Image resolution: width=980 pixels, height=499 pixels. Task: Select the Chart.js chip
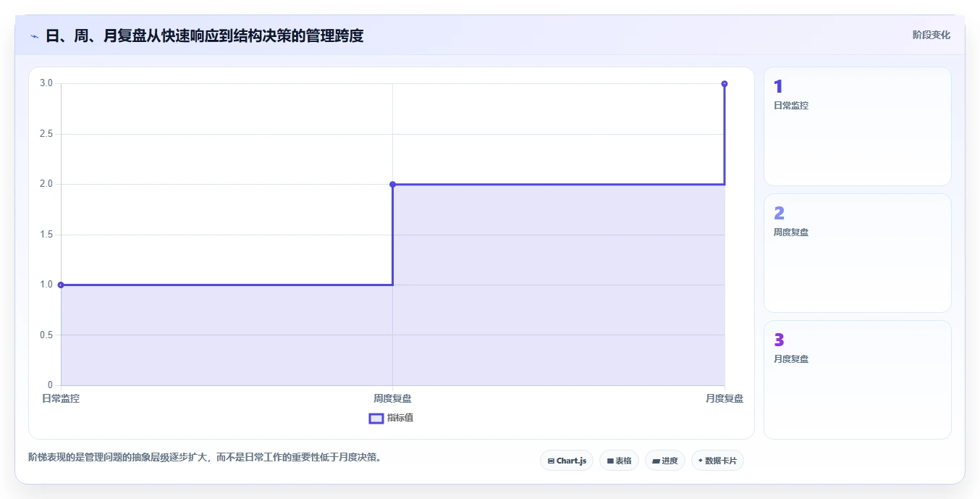point(567,461)
